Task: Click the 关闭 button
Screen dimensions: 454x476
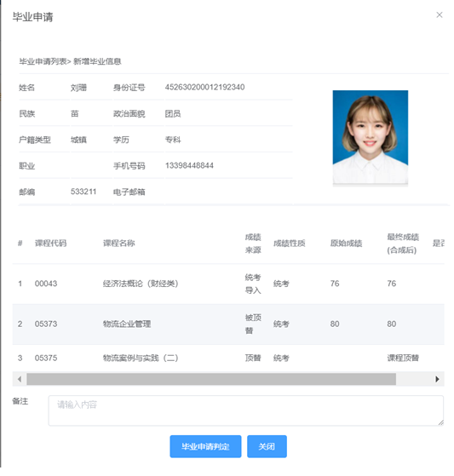Action: pos(267,446)
